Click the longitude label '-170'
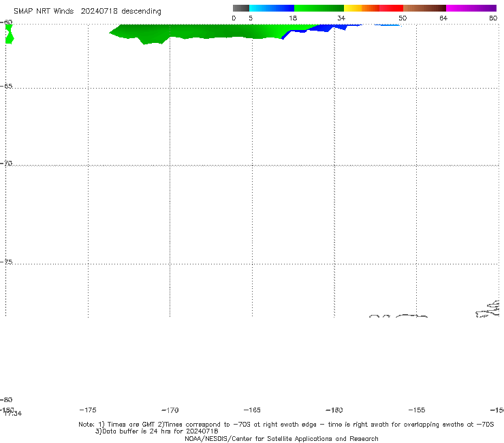The image size is (504, 443). click(x=170, y=410)
